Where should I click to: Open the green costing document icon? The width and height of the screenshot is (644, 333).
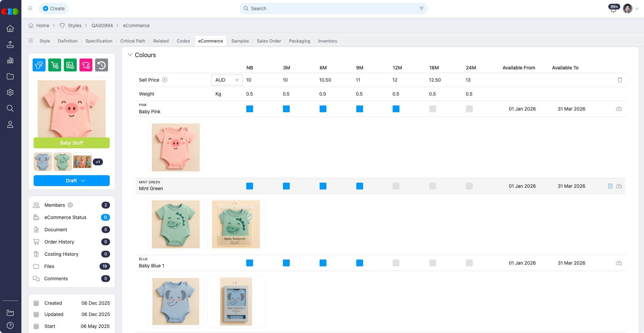coord(70,65)
